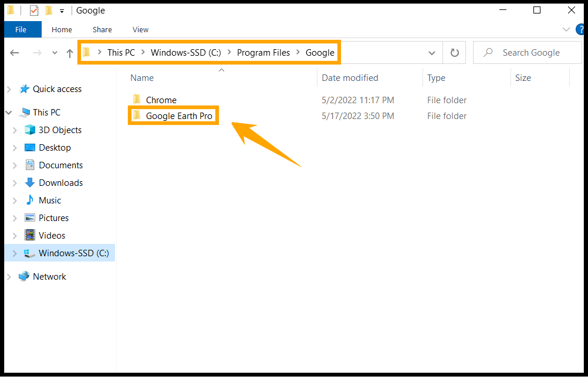Navigate to Windows-SSD (C:) in the breadcrumb

(185, 52)
